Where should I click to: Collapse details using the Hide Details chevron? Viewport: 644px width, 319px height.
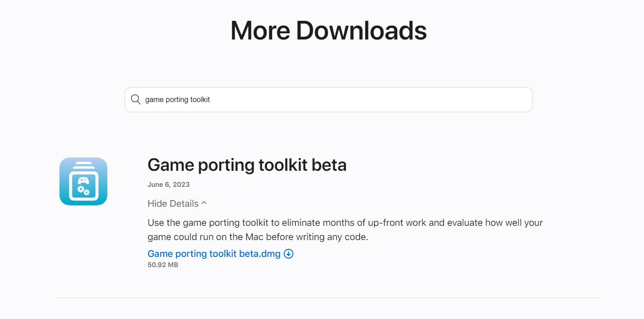204,203
